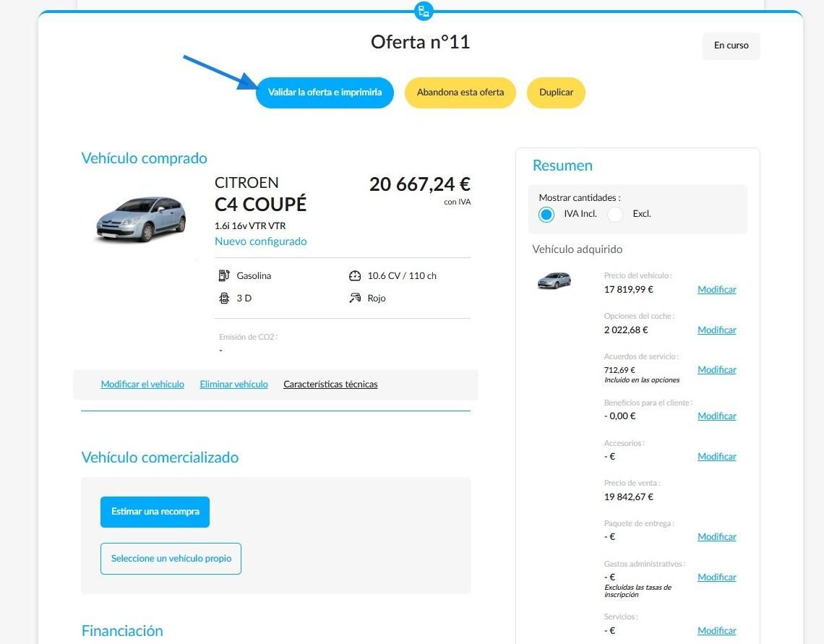Duplicate this offer

556,93
